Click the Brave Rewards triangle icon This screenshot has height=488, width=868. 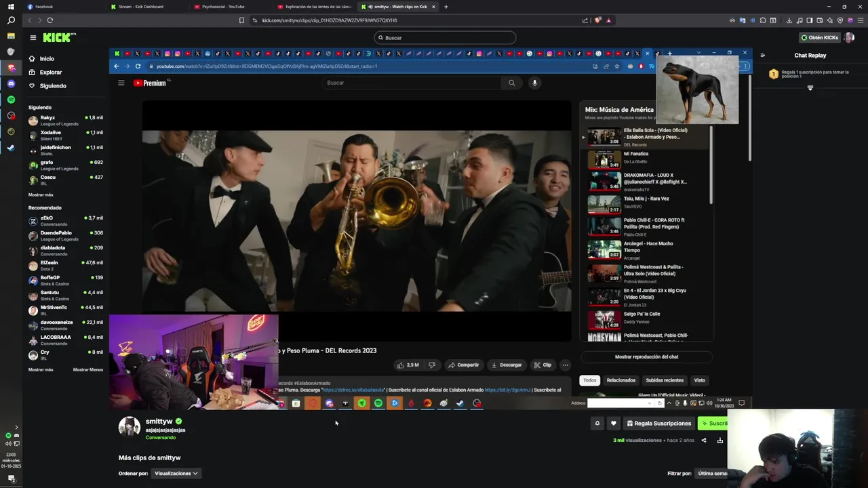[x=608, y=20]
